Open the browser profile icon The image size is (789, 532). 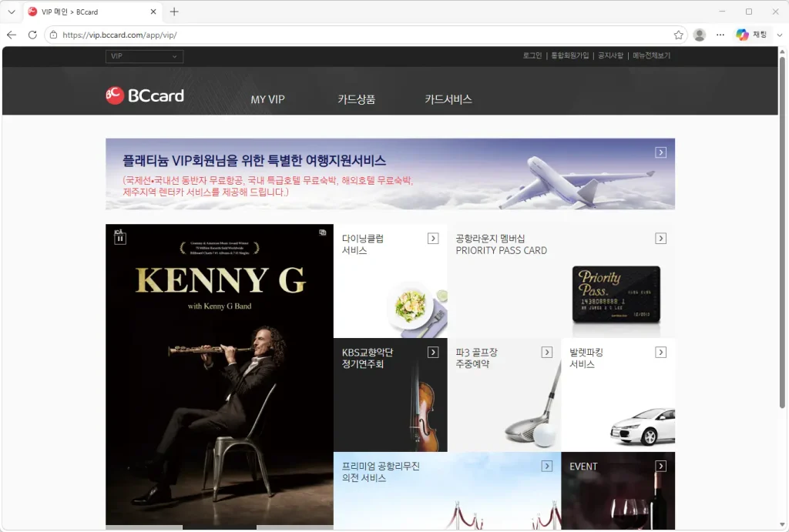point(700,35)
